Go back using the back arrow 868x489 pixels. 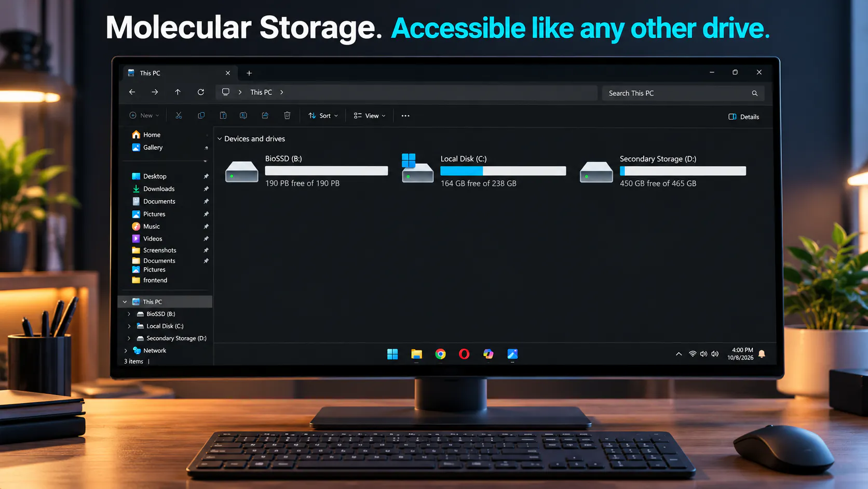tap(132, 92)
